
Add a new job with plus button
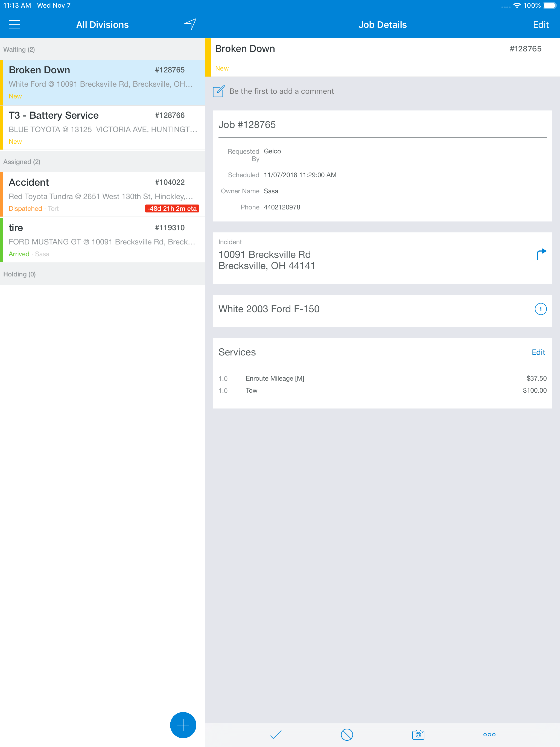[183, 725]
